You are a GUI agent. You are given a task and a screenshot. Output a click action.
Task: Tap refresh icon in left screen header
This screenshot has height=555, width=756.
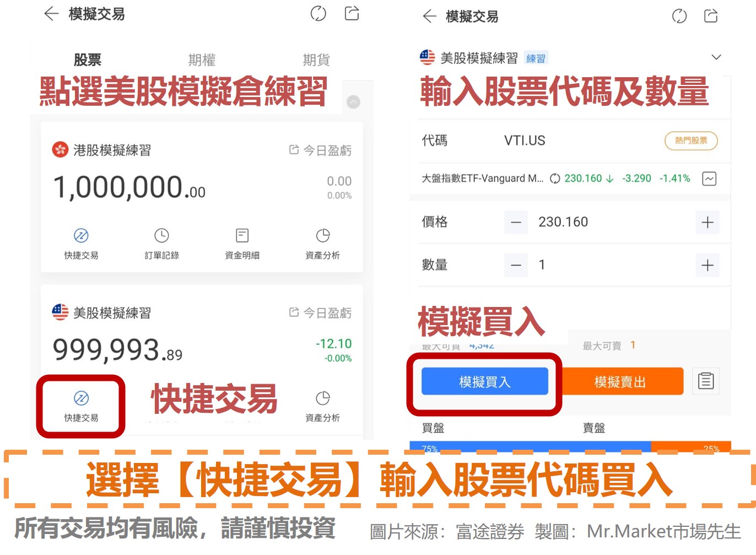coord(318,13)
